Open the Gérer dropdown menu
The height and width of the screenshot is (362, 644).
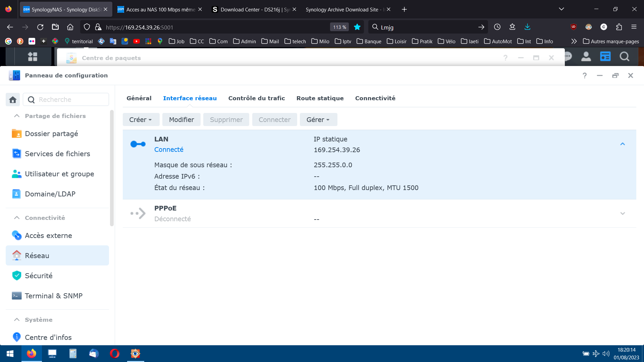(318, 120)
